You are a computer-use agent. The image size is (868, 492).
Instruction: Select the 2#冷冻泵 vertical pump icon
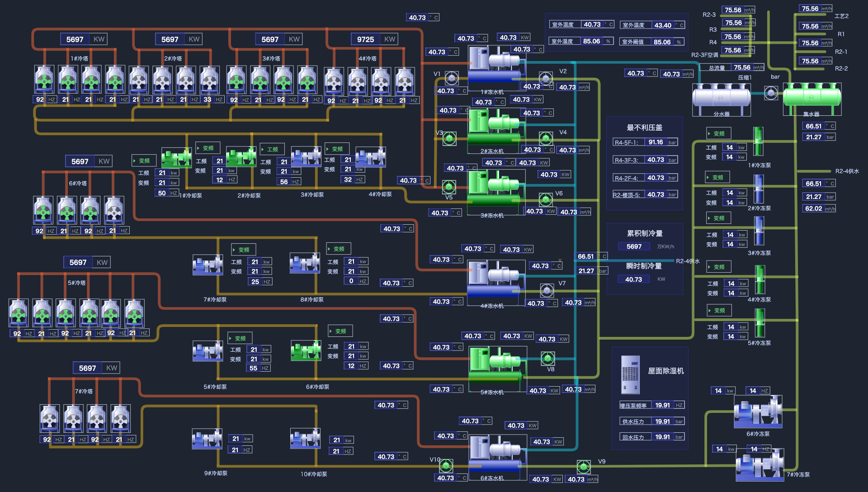click(x=759, y=189)
